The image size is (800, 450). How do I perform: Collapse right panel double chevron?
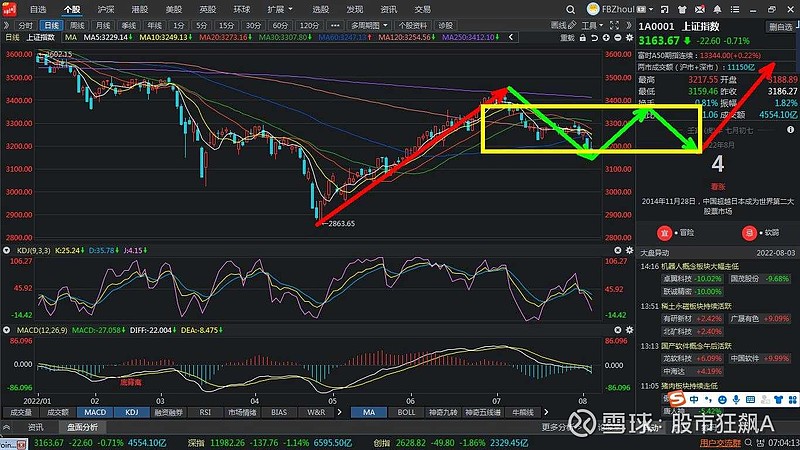(629, 25)
